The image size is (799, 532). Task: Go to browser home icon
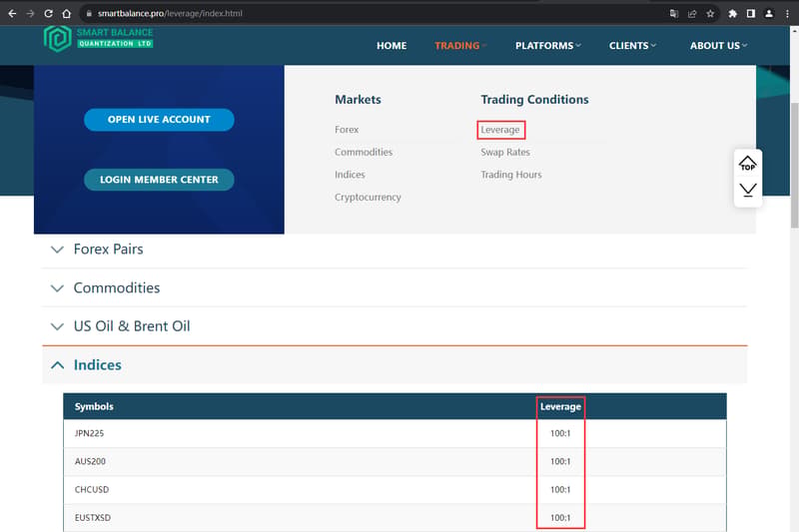point(66,14)
